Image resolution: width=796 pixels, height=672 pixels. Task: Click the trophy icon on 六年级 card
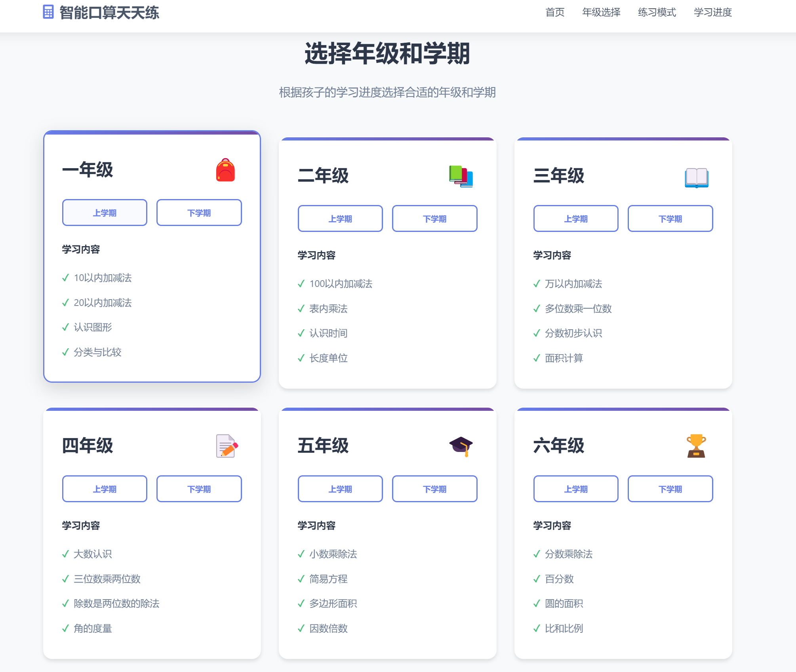coord(697,446)
